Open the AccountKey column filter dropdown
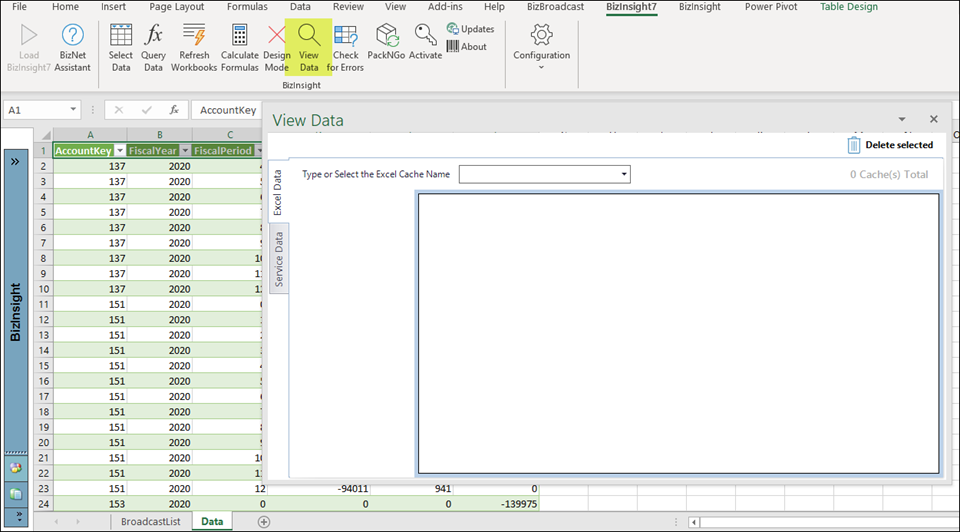The height and width of the screenshot is (532, 960). tap(120, 151)
